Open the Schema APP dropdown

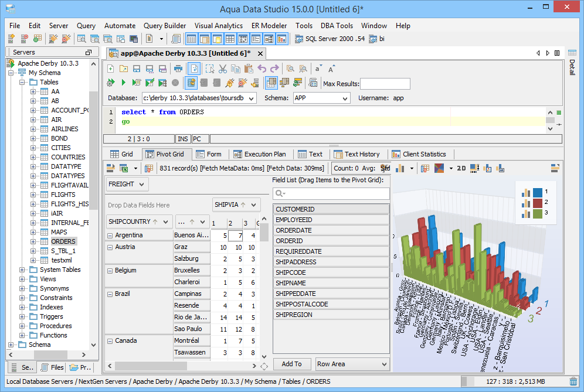point(345,98)
